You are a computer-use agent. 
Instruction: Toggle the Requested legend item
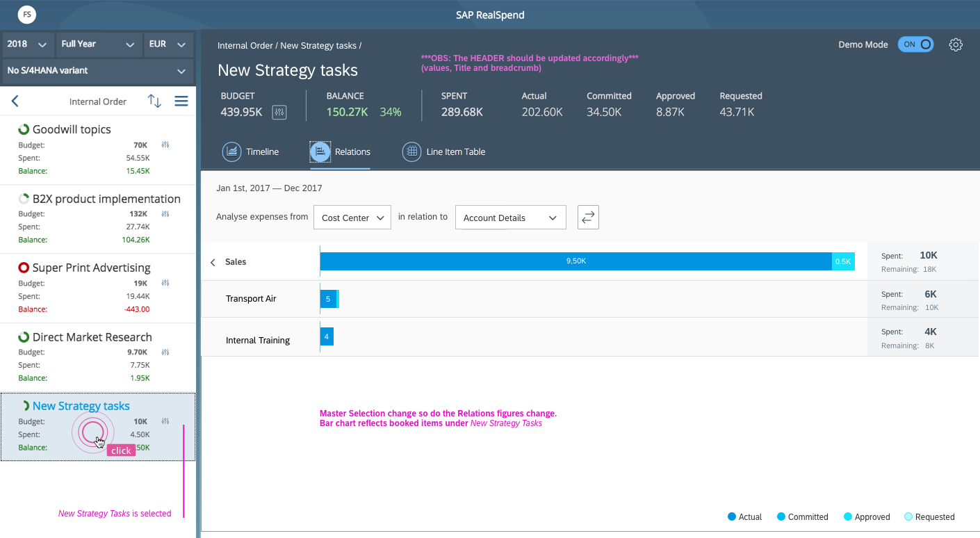[929, 516]
